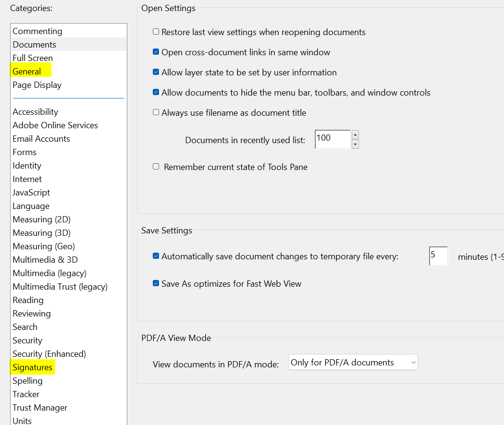The width and height of the screenshot is (504, 425).
Task: Open the Documents preferences category
Action: pos(34,44)
